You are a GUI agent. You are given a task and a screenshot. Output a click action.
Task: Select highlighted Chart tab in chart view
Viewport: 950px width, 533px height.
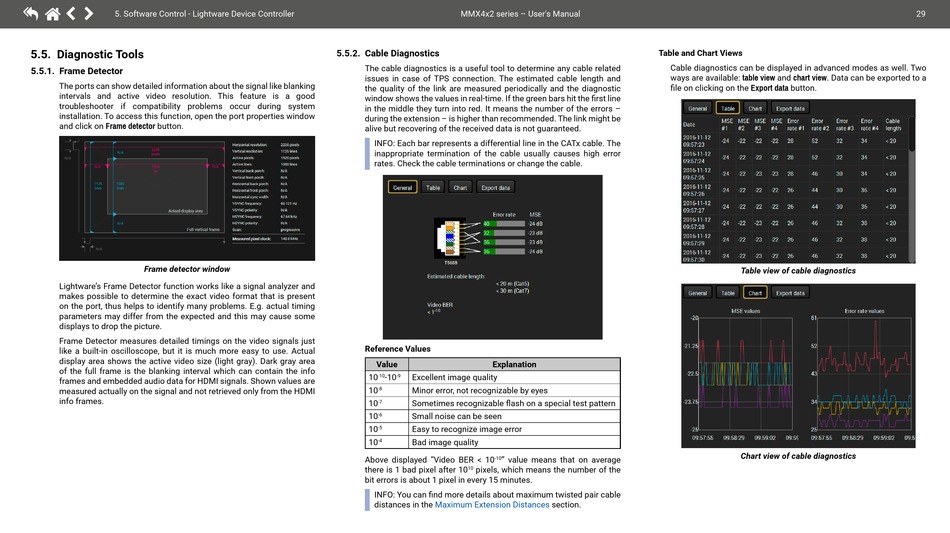coord(755,293)
